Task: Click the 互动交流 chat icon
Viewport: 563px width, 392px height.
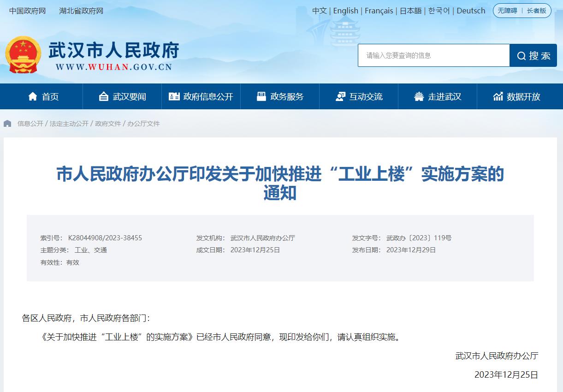Action: point(340,96)
